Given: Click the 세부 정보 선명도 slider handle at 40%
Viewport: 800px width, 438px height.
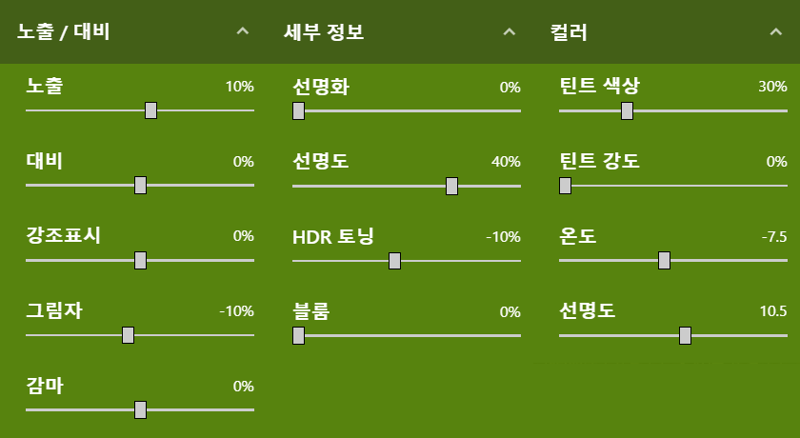Looking at the screenshot, I should coord(452,186).
